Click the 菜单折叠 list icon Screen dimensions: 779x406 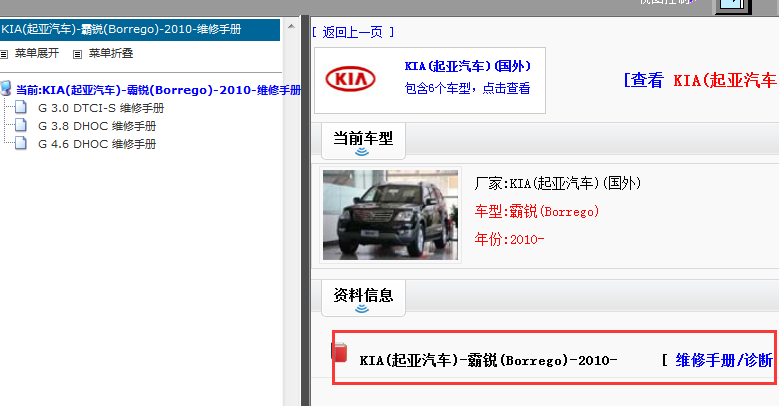pos(78,54)
